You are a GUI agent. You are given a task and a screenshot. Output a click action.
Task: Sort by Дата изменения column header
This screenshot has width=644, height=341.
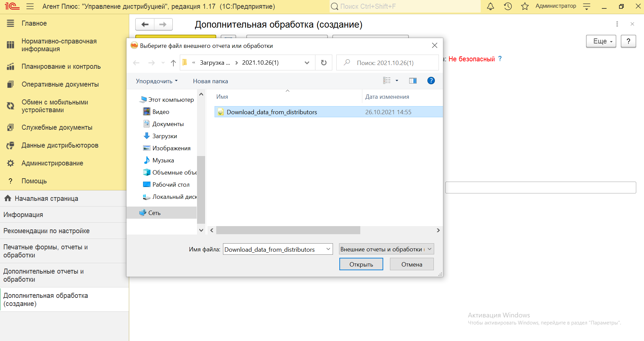pos(387,97)
